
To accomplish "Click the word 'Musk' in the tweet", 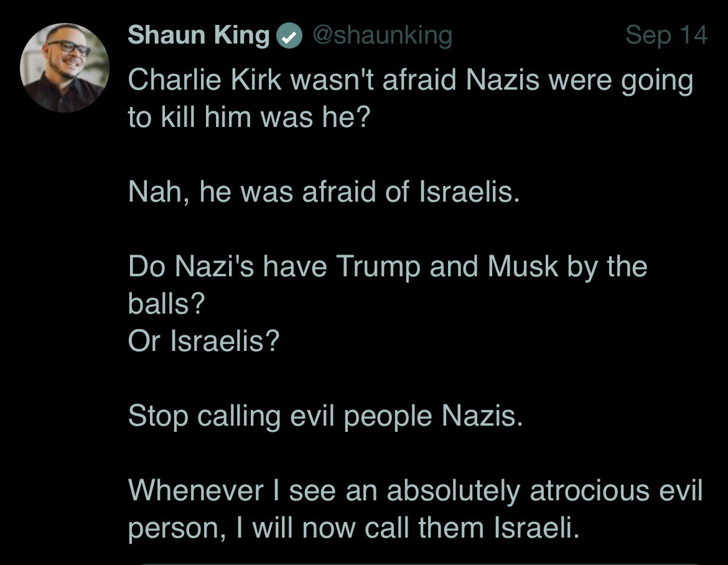I will click(523, 267).
